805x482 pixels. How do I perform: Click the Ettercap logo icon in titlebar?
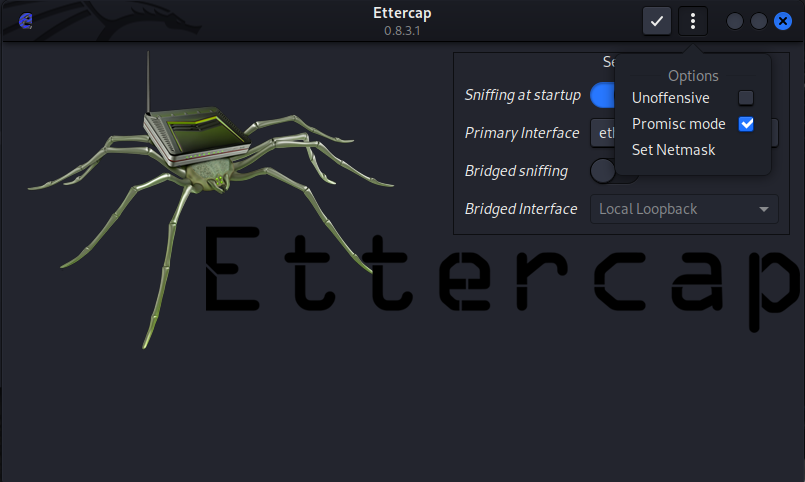[25, 21]
